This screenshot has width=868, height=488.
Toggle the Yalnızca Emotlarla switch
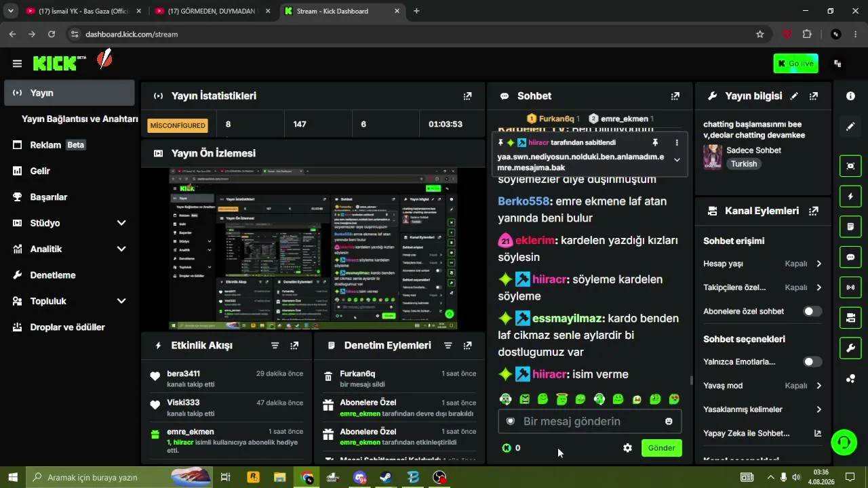coord(812,362)
